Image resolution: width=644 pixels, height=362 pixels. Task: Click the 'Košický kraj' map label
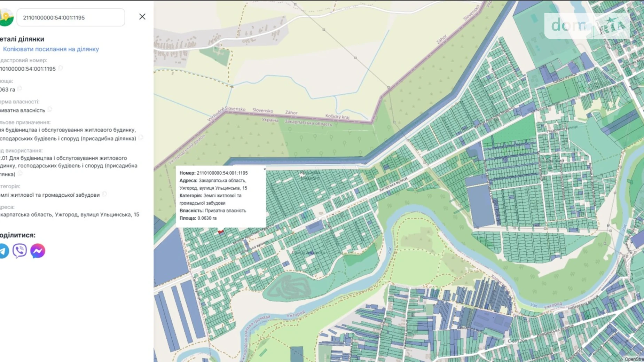point(337,116)
